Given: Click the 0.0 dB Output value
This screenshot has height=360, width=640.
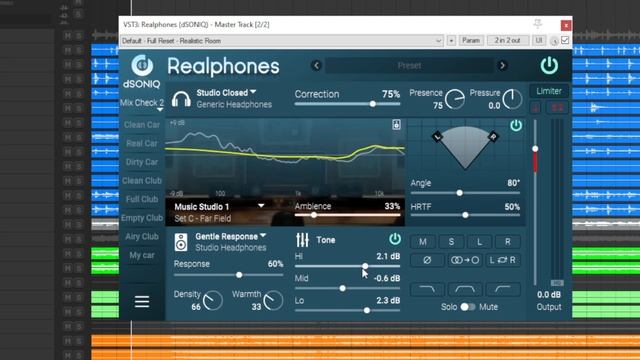Looking at the screenshot, I should (549, 294).
